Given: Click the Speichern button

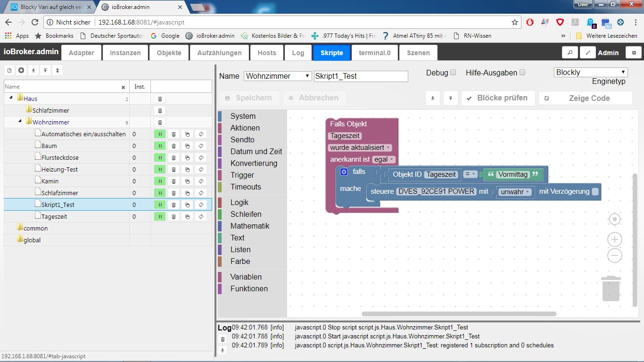Looking at the screenshot, I should coord(249,98).
